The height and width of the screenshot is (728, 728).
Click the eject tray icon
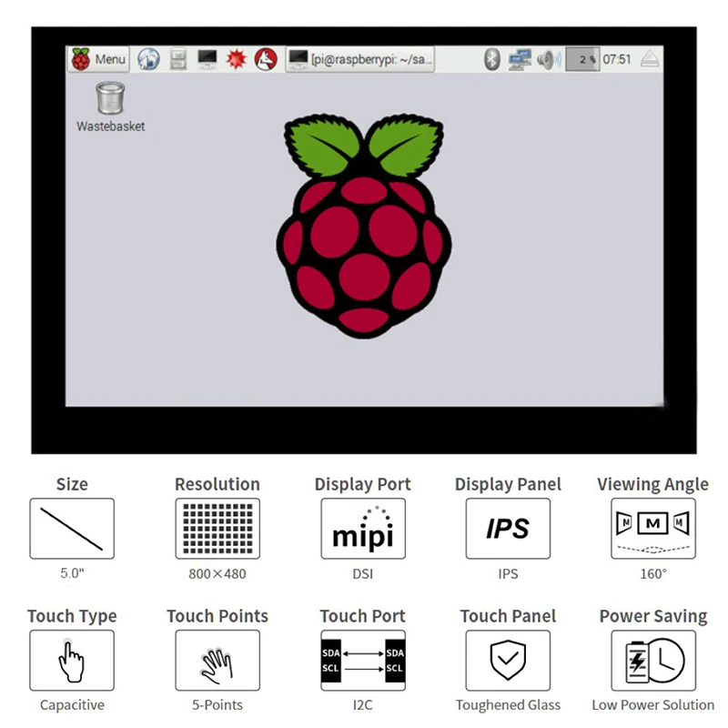pyautogui.click(x=650, y=59)
